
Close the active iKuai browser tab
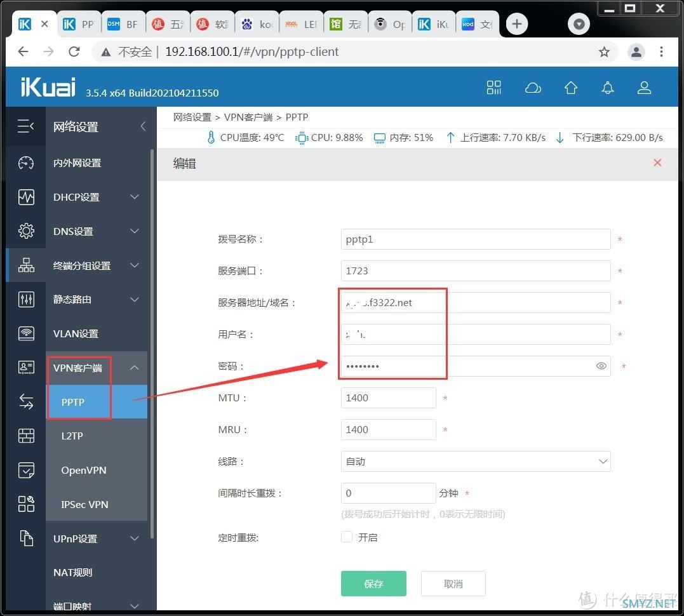click(44, 24)
